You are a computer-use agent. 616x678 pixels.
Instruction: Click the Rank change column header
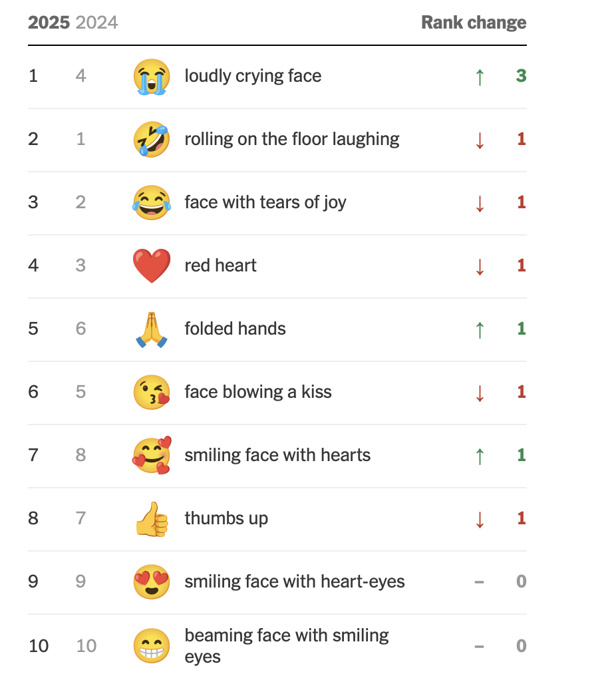474,23
